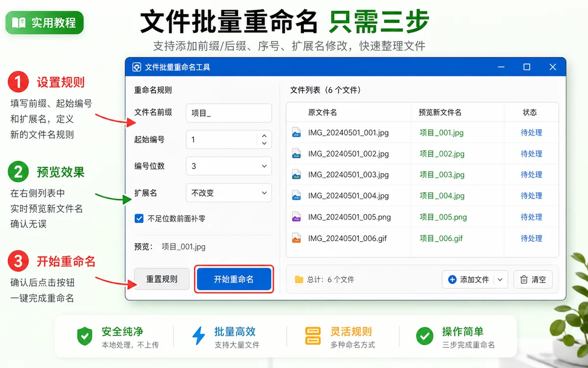Viewport: 588px width, 368px height.
Task: Click the plus icon on 添加文件
Action: (452, 280)
